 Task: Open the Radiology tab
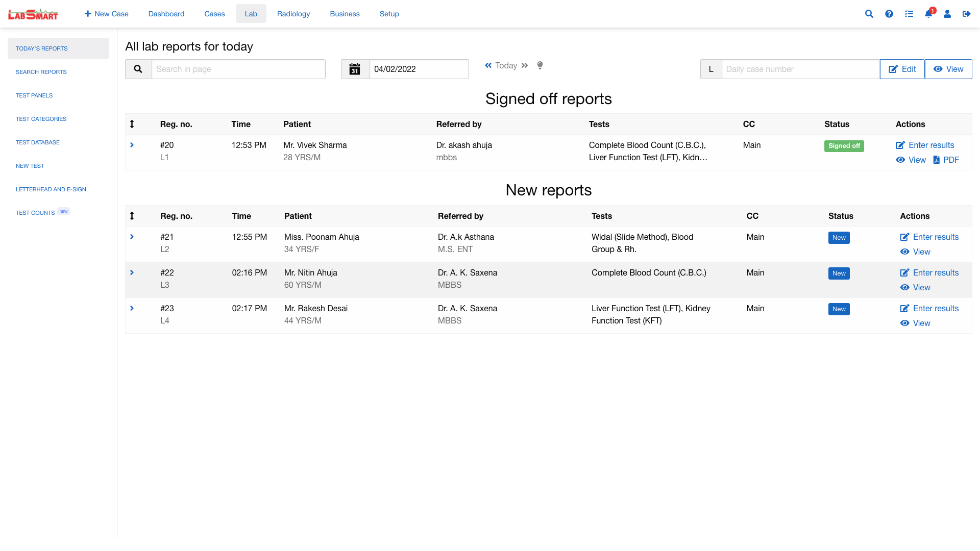pyautogui.click(x=293, y=14)
